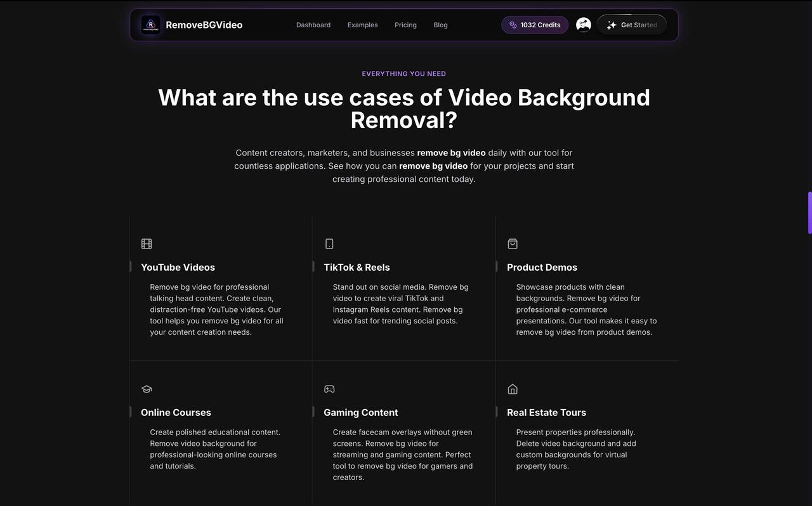This screenshot has height=506, width=812.
Task: Open the user profile avatar
Action: click(583, 25)
